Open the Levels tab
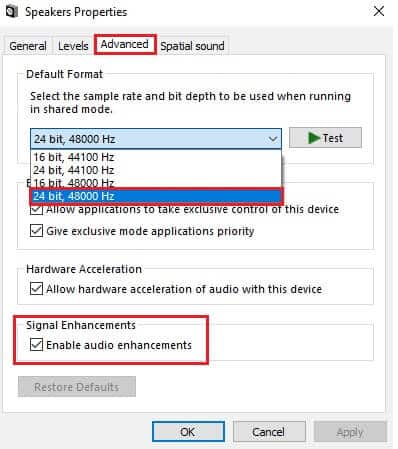 tap(73, 46)
